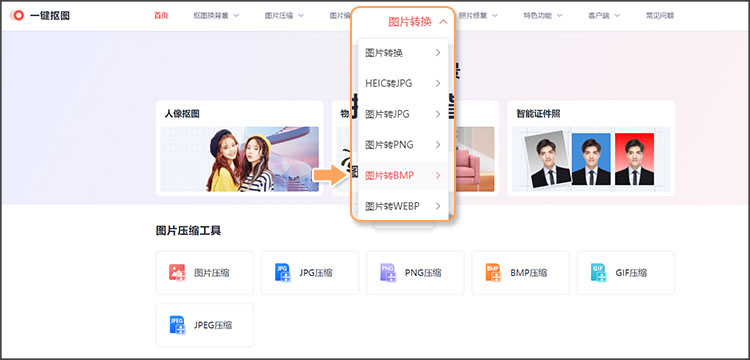This screenshot has width=750, height=360.
Task: Select HEIC转JPG menu item
Action: pos(403,84)
